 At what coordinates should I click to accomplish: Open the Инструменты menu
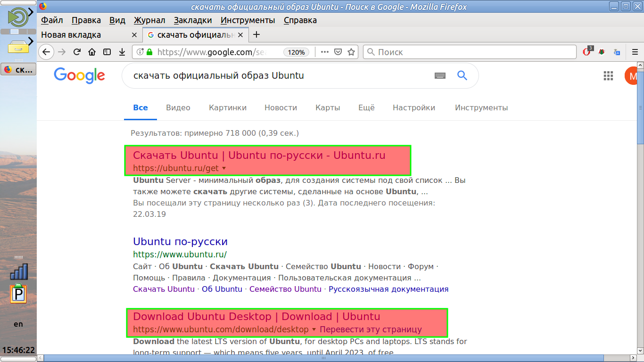tap(248, 20)
